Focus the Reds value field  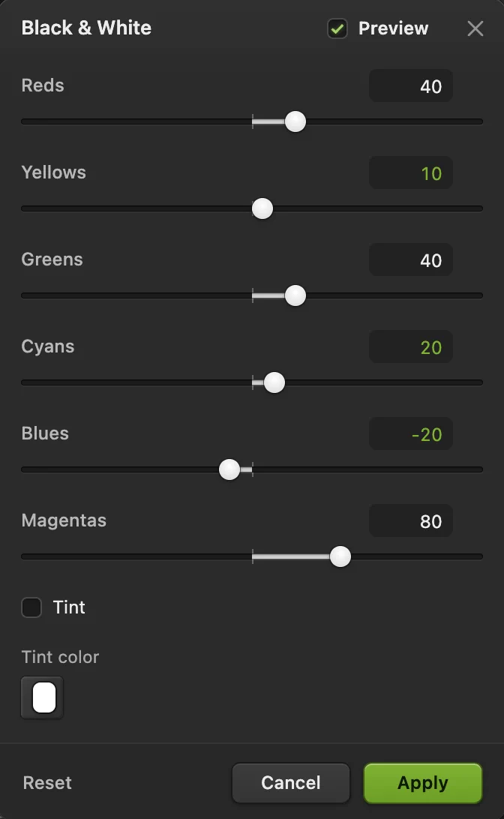pos(410,85)
